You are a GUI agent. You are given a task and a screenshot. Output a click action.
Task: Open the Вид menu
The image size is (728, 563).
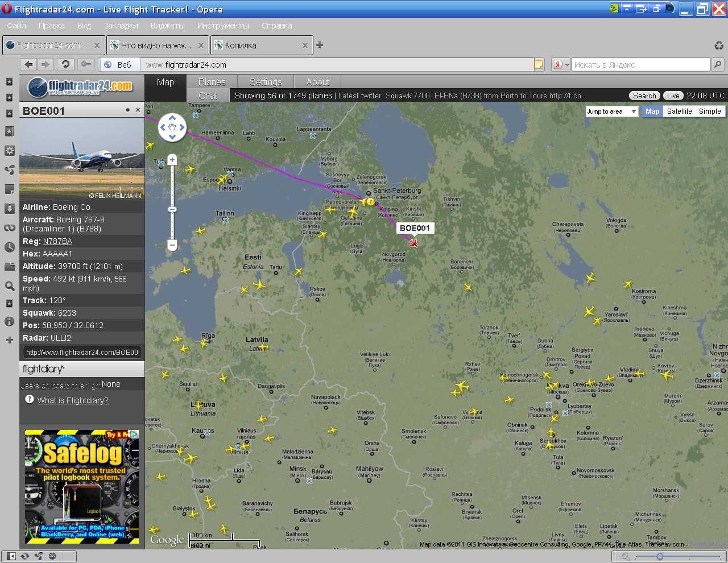click(x=84, y=26)
